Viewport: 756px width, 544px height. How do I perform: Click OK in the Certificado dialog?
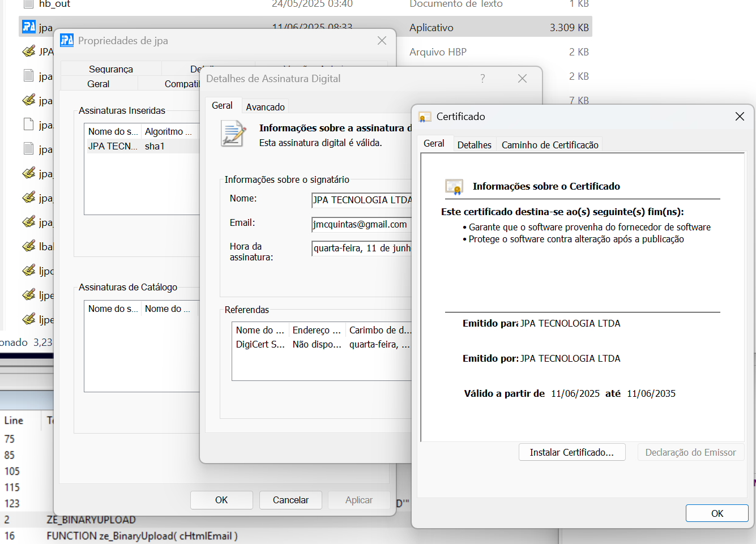(716, 513)
